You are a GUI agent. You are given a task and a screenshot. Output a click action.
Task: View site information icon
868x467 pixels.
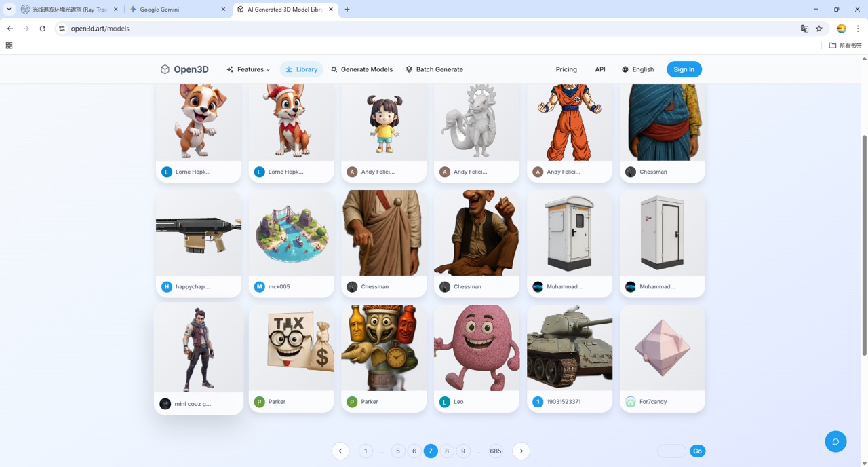tap(62, 29)
